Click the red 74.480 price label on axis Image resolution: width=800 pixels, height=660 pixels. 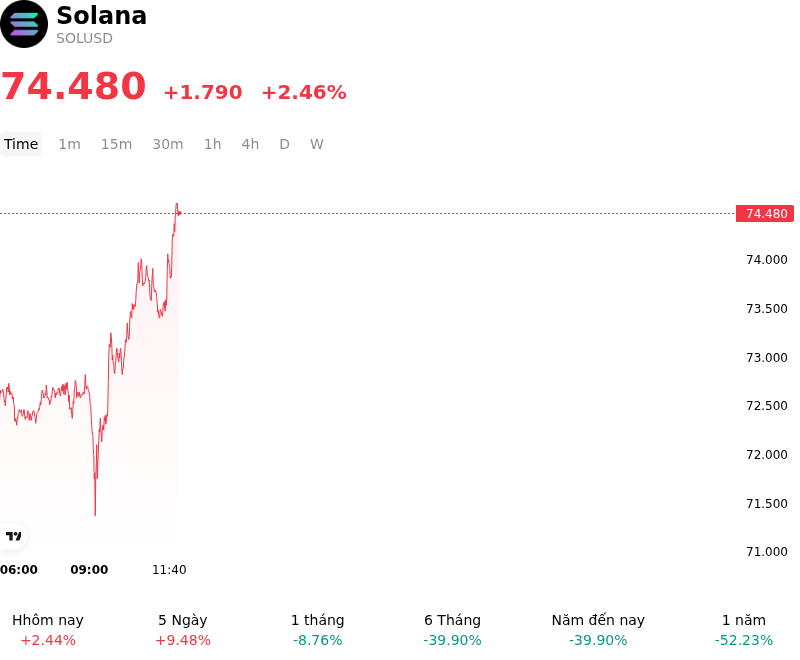click(765, 214)
